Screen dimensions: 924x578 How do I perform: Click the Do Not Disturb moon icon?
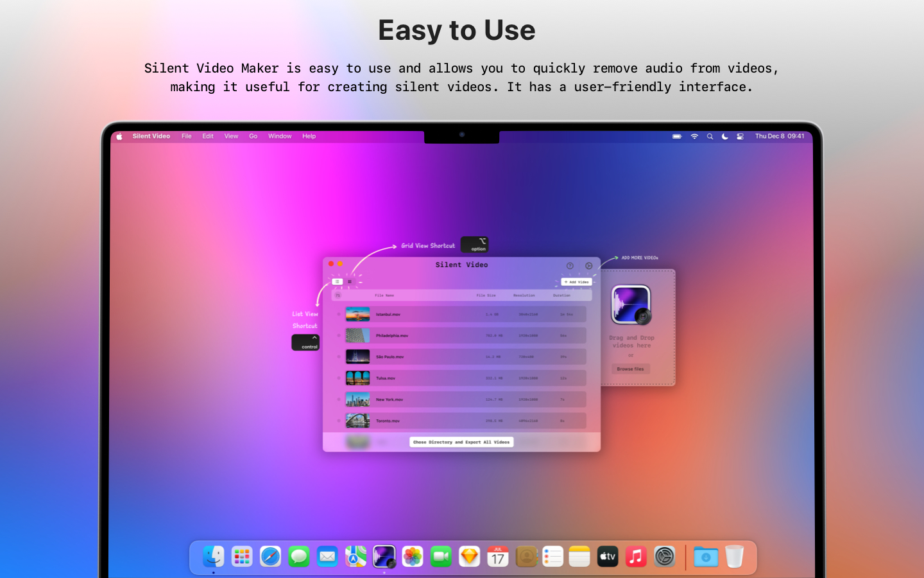(725, 136)
